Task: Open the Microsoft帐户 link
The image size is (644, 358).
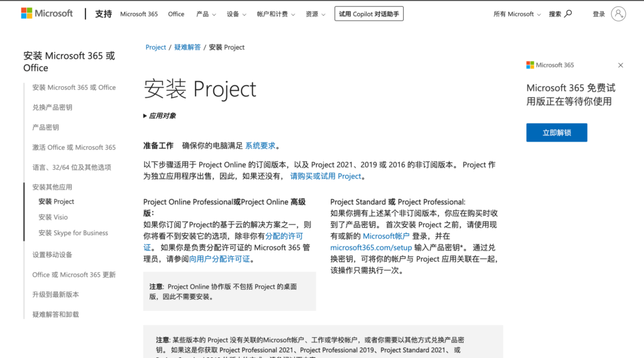Action: 386,236
